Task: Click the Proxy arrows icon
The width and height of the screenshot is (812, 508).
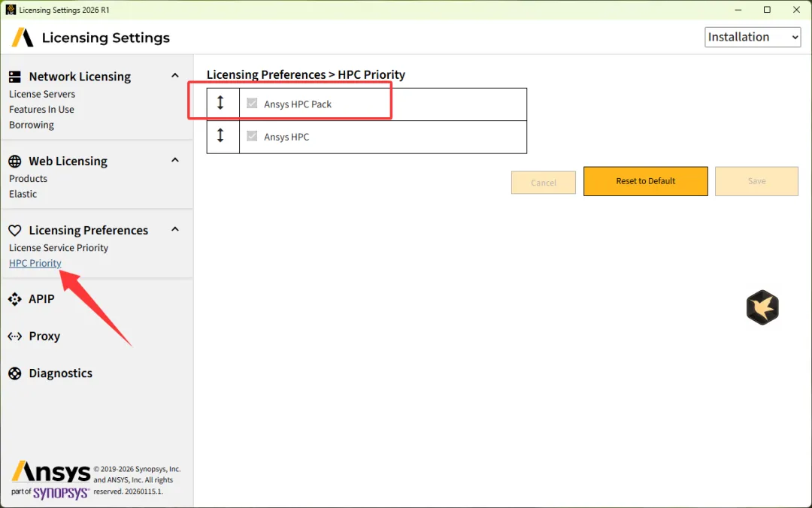Action: pos(14,336)
